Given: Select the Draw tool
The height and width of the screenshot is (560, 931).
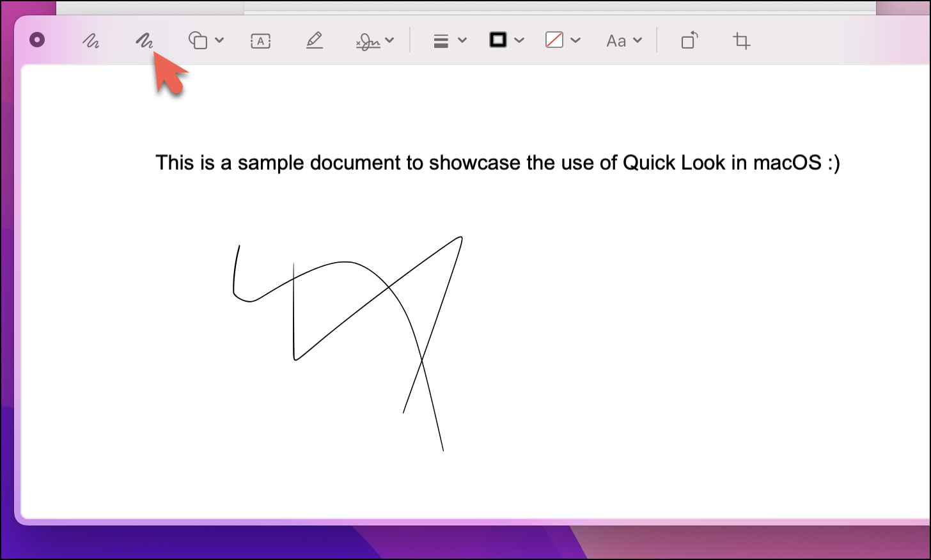Looking at the screenshot, I should coord(145,41).
